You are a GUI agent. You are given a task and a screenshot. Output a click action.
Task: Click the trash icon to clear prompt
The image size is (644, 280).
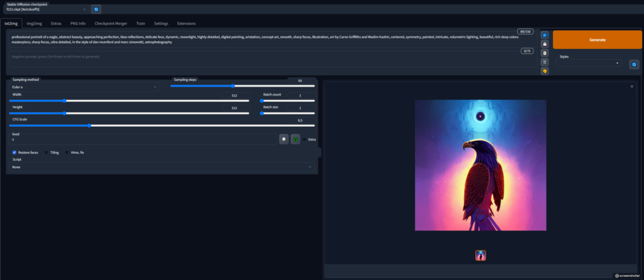point(545,62)
